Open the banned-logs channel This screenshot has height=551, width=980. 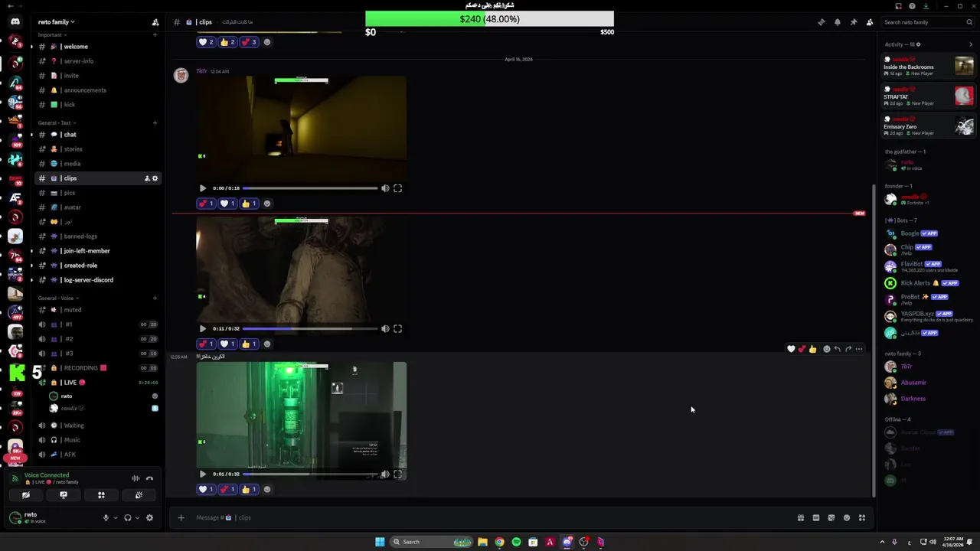coord(98,236)
